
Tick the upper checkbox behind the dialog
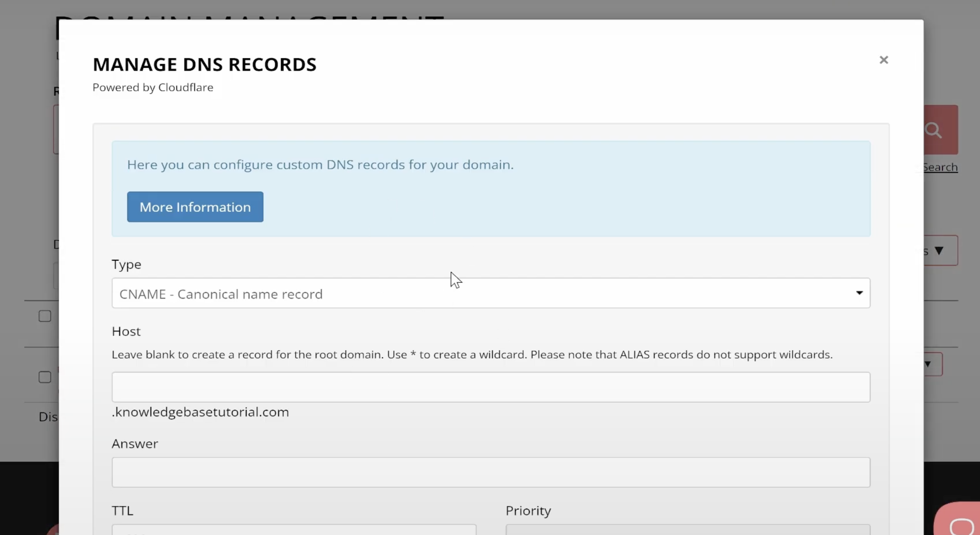click(x=45, y=316)
